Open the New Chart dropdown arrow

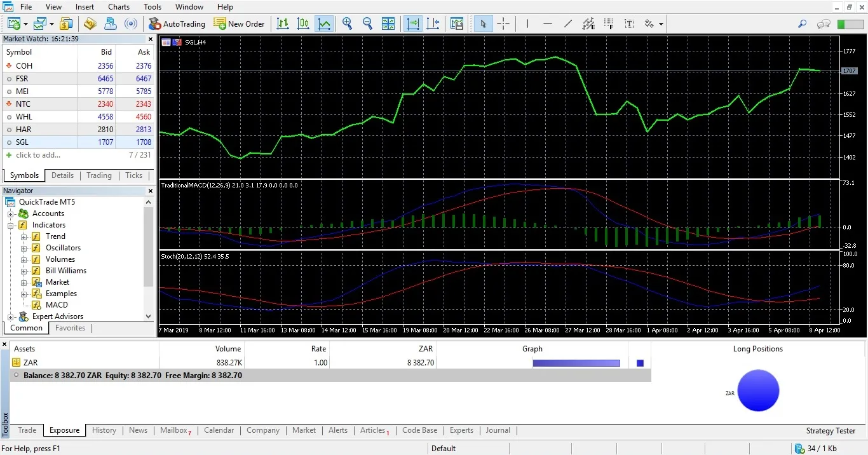(25, 24)
